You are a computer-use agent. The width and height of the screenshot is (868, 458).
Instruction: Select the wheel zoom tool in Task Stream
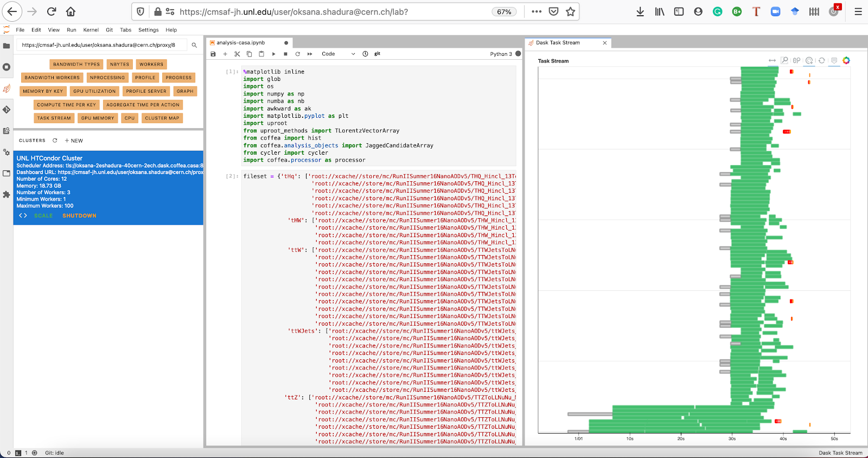coord(796,61)
